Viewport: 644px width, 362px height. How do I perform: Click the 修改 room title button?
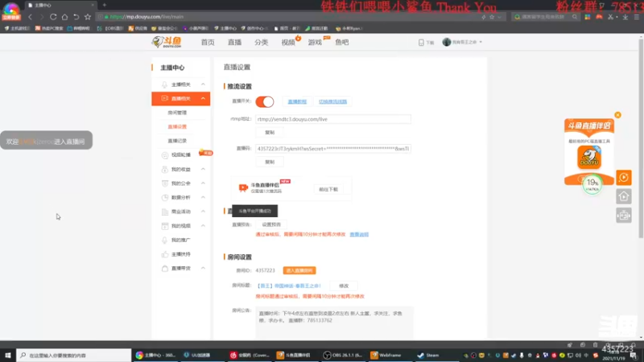[x=344, y=286]
